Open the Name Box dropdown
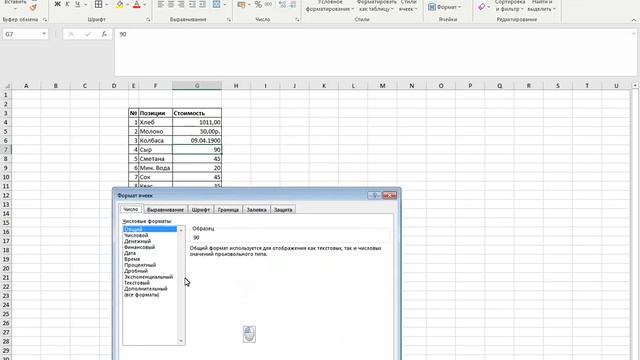The height and width of the screenshot is (360, 640). pos(44,34)
